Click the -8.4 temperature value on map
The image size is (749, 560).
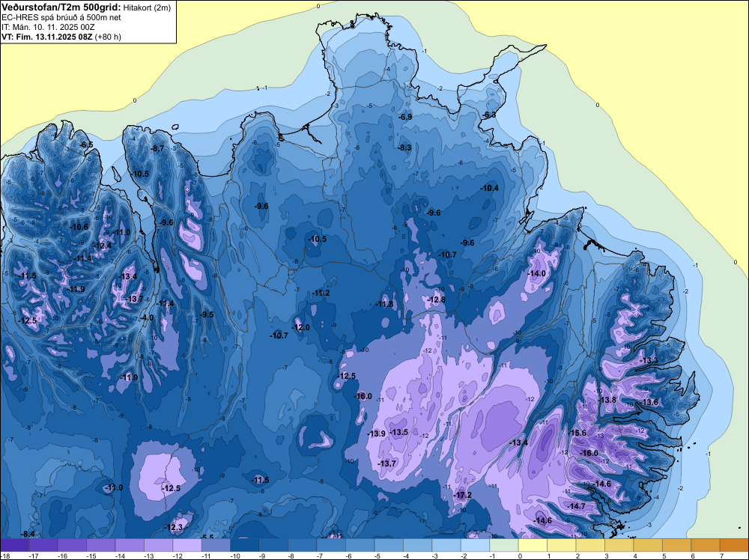point(28,534)
